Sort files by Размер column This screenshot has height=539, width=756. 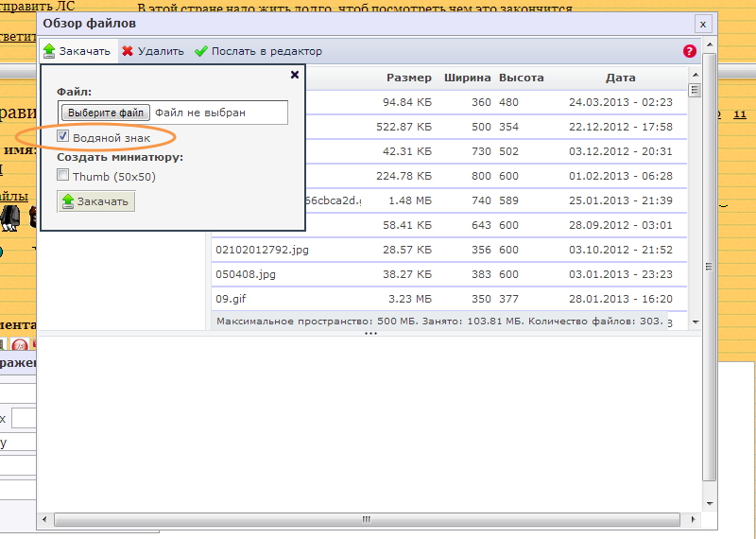point(409,78)
